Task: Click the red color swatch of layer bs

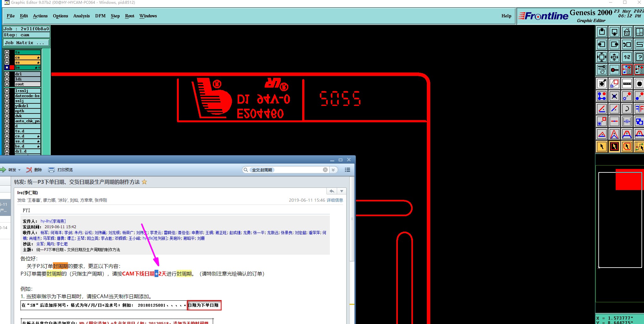Action: [x=12, y=67]
